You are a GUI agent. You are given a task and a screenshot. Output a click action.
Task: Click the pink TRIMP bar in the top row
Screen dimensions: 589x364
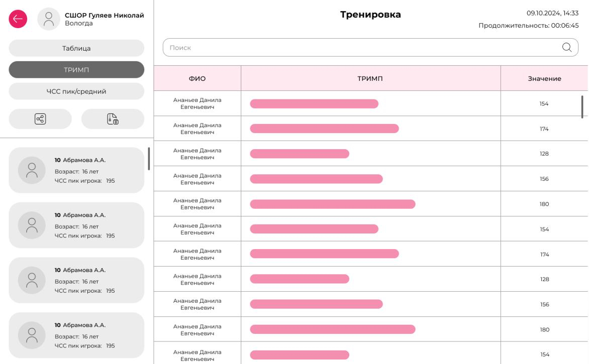coord(314,104)
